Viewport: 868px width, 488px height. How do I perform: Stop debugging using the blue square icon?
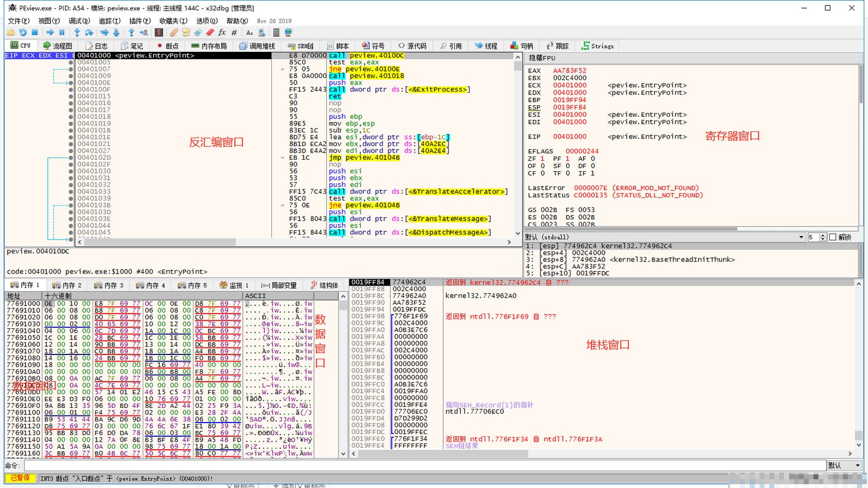coord(35,33)
